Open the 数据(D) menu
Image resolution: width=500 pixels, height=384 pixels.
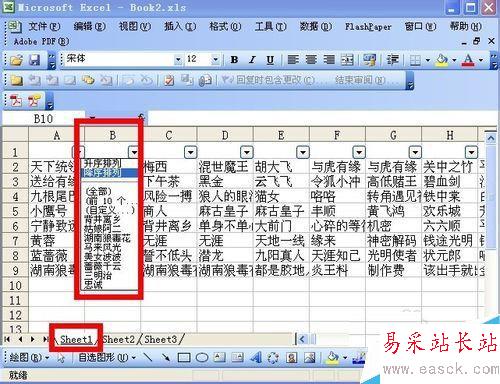point(315,26)
